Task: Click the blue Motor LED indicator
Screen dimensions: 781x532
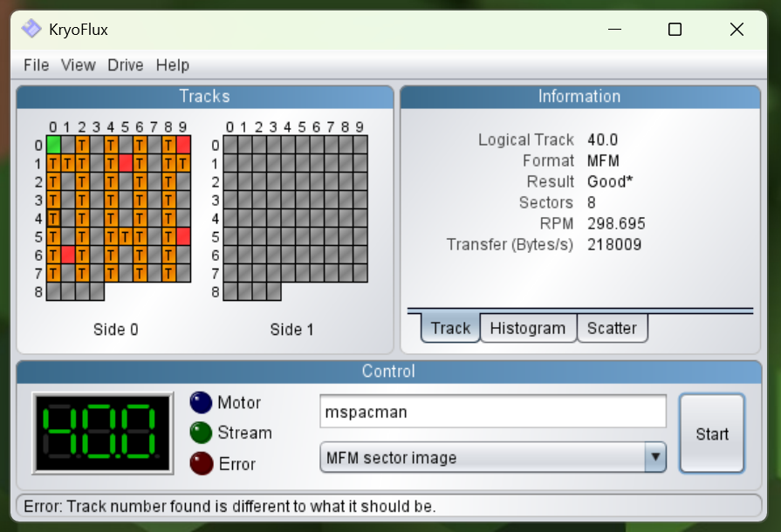Action: pos(202,403)
